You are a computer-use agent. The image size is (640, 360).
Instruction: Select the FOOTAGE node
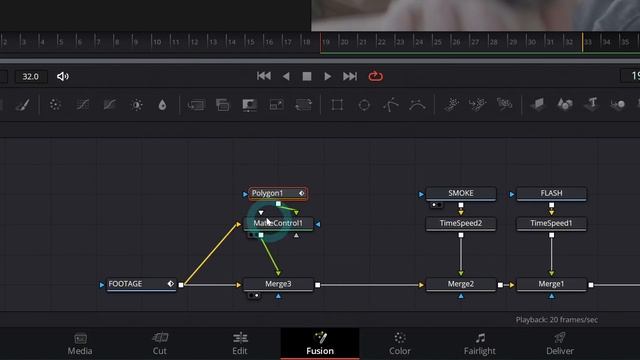click(x=141, y=284)
